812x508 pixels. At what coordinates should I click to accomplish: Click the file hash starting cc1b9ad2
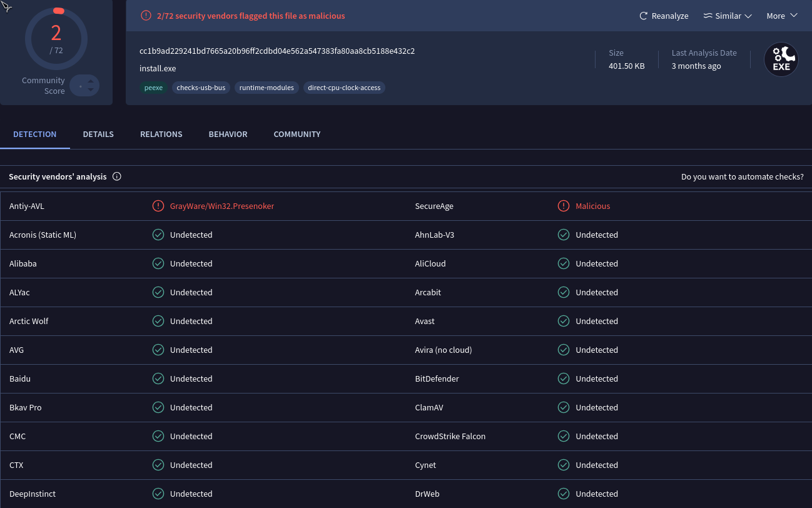(277, 51)
